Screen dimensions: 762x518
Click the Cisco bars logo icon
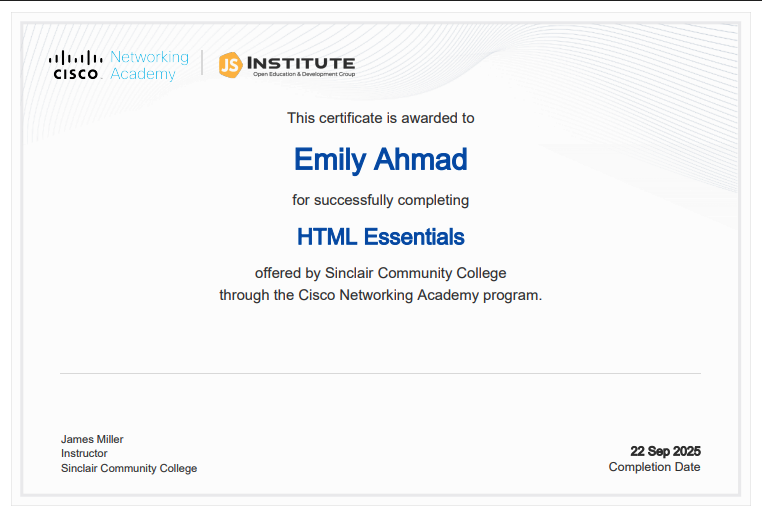click(74, 58)
